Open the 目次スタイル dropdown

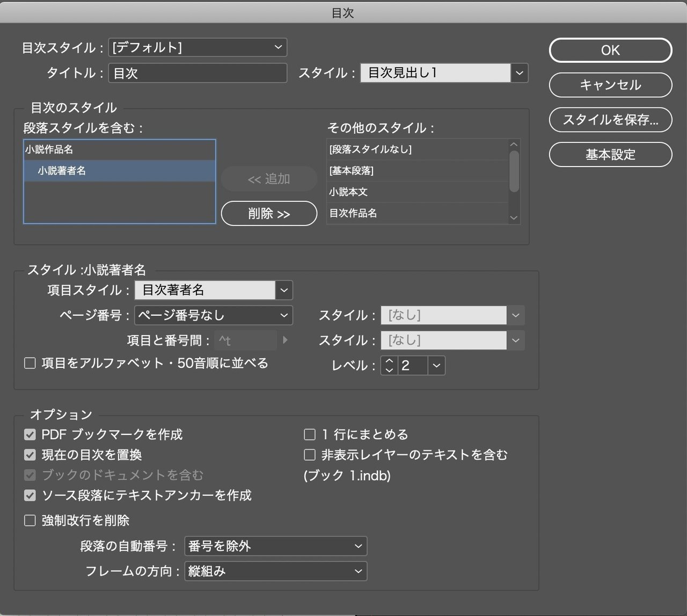198,47
